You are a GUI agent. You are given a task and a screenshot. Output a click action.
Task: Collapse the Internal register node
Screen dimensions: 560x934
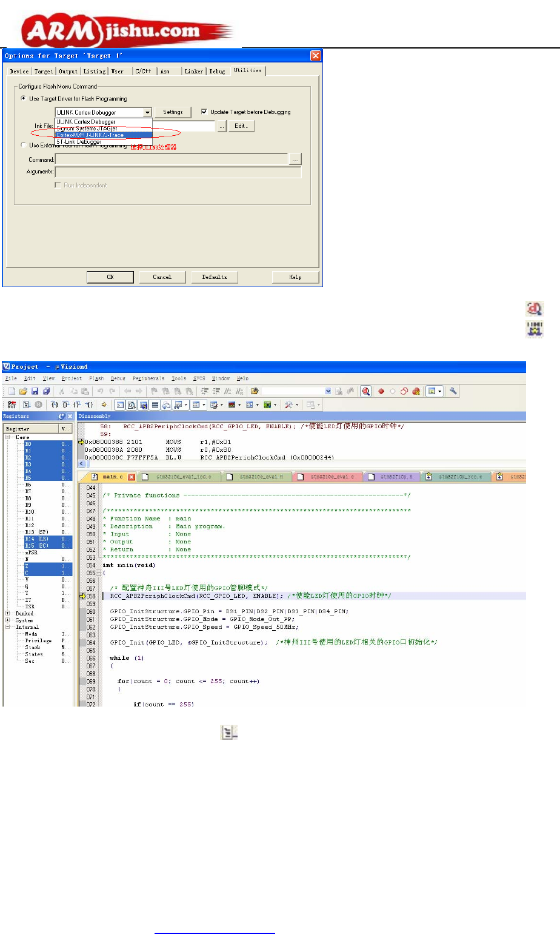(x=8, y=627)
